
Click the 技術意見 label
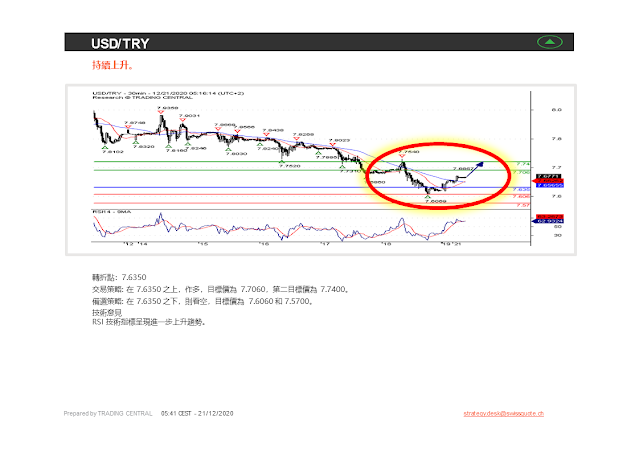tap(107, 313)
